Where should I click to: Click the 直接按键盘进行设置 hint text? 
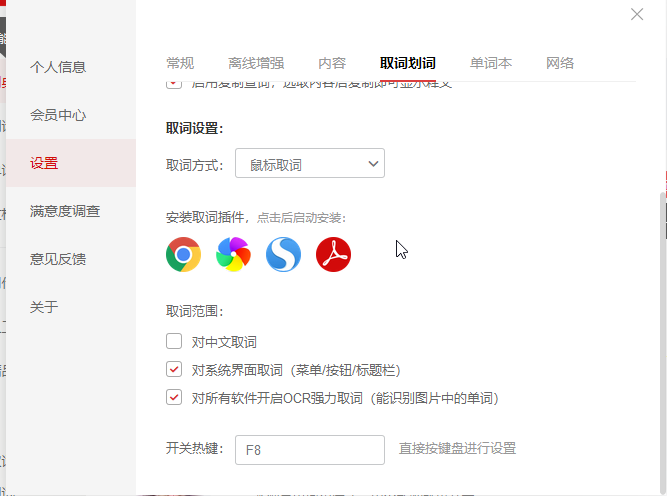[x=457, y=448]
